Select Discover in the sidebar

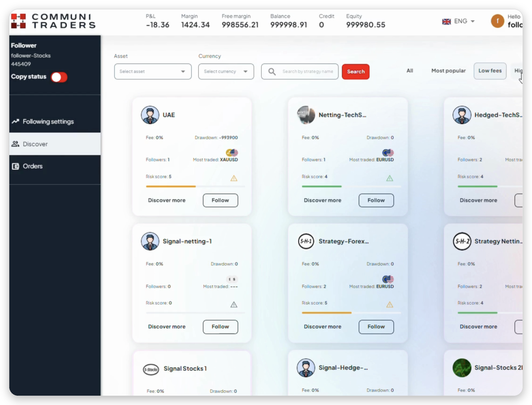55,144
